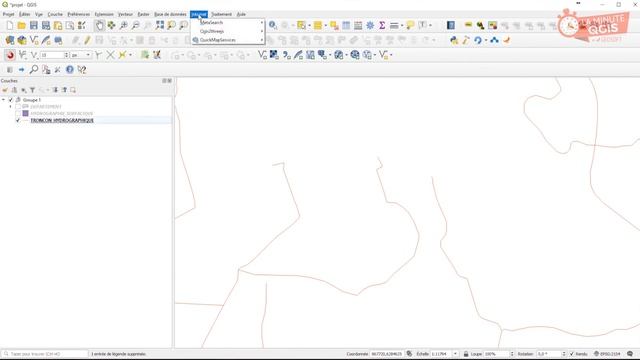Open the Projet menu

9,14
